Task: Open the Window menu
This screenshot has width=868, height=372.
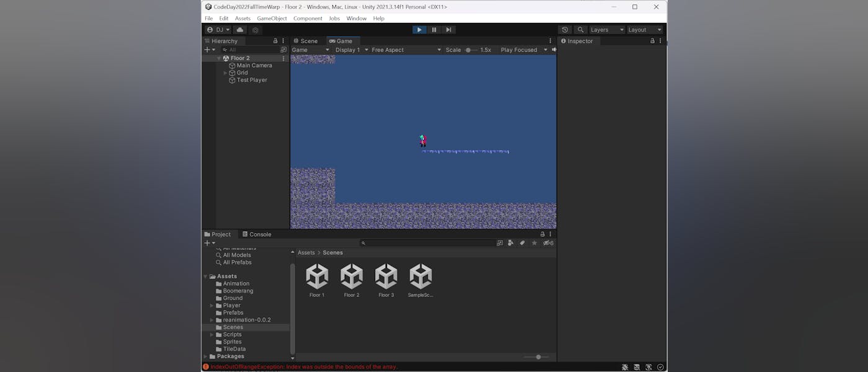Action: point(356,19)
